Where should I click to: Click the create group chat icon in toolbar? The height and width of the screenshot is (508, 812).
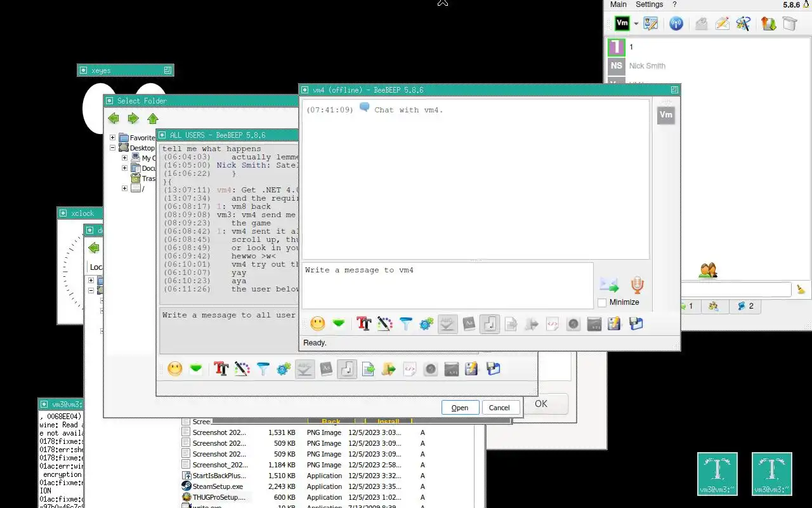point(743,23)
